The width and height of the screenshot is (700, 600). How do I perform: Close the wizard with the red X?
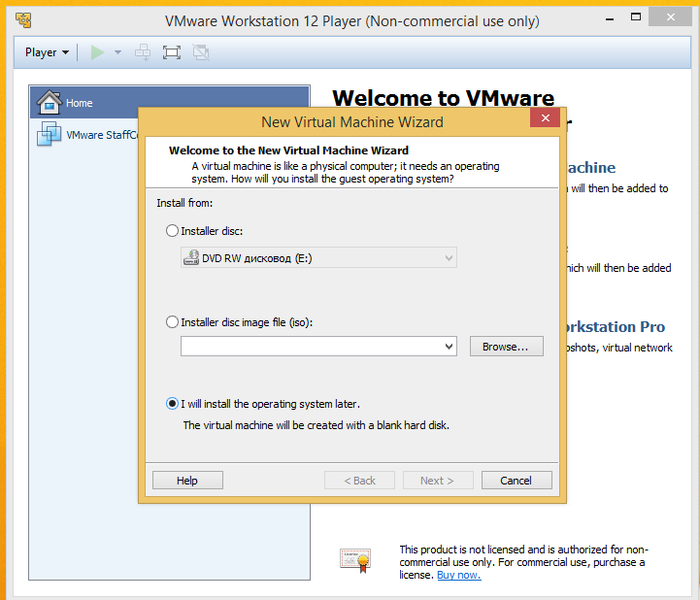[545, 117]
